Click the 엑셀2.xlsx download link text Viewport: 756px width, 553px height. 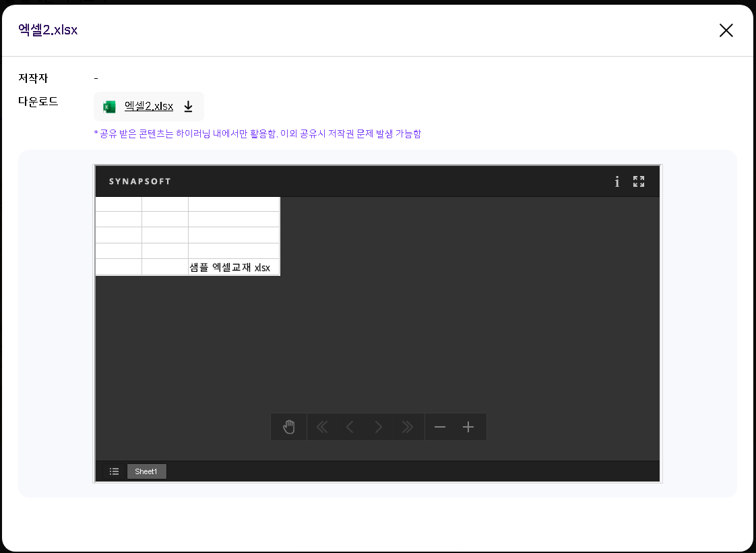(x=149, y=107)
